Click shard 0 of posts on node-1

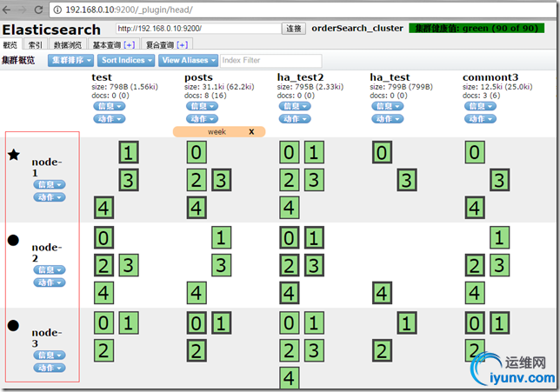coord(197,152)
